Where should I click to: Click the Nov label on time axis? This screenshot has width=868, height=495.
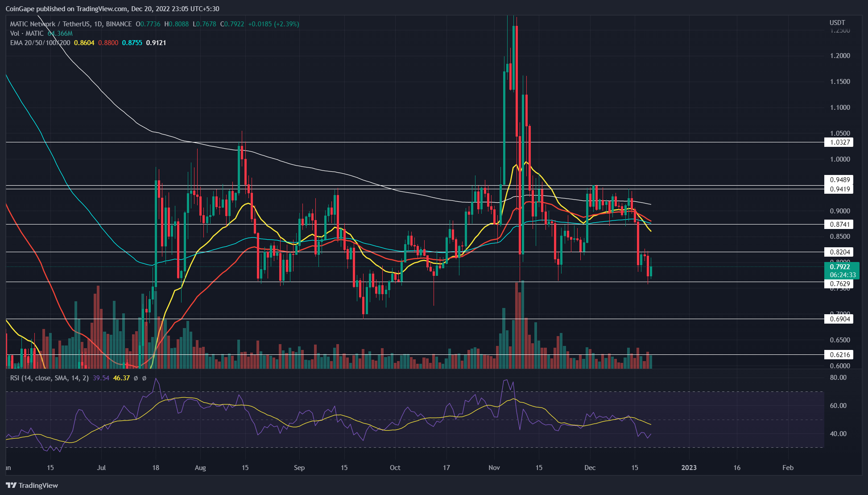494,468
